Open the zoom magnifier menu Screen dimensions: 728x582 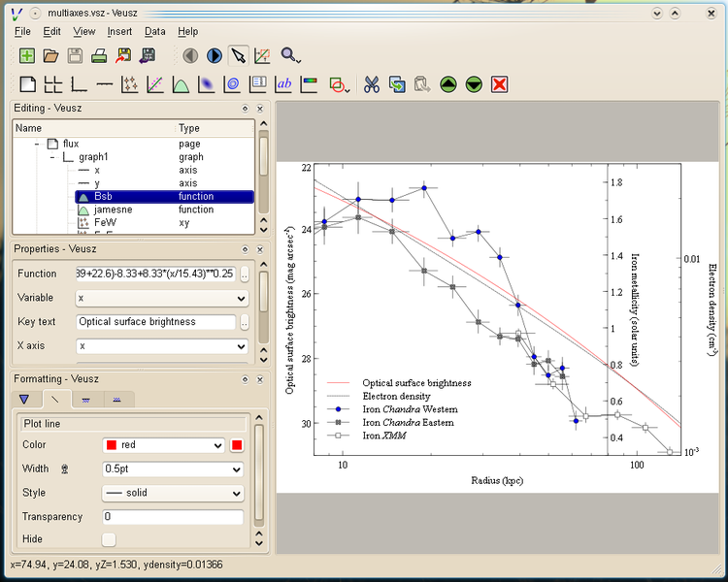(291, 55)
